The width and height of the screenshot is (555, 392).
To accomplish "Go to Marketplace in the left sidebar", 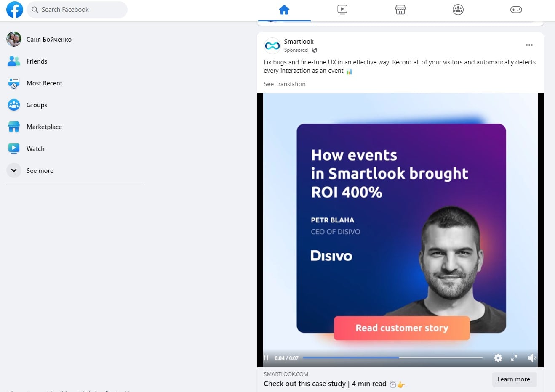I will (x=44, y=127).
